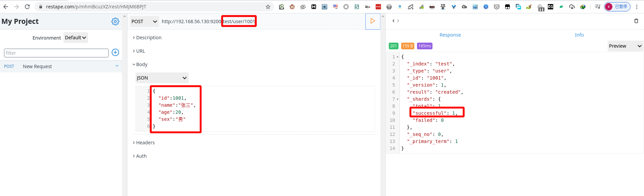Open browser media controls playlist icon
This screenshot has width=644, height=196.
coord(598,7)
